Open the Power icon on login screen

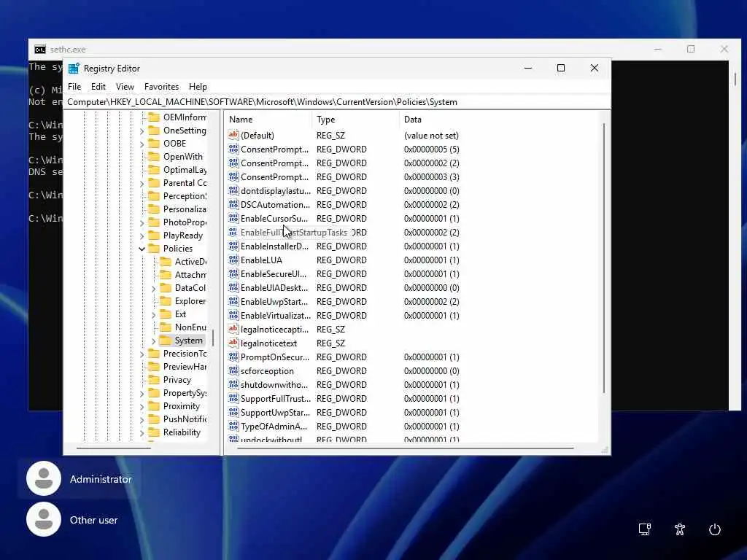pyautogui.click(x=715, y=529)
